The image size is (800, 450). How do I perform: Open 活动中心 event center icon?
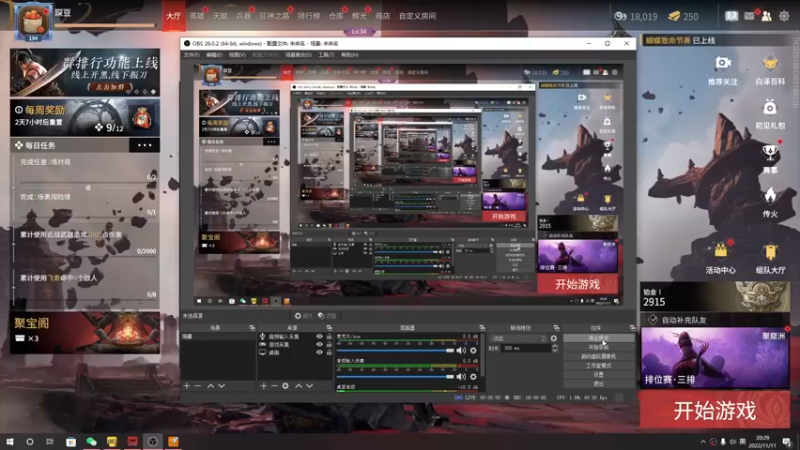(x=720, y=251)
